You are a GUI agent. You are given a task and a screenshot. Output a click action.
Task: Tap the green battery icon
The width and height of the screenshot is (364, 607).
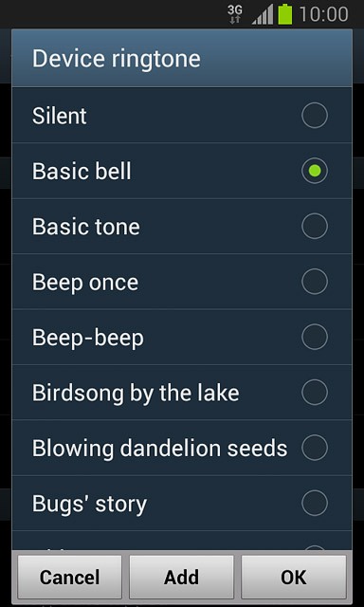(285, 14)
